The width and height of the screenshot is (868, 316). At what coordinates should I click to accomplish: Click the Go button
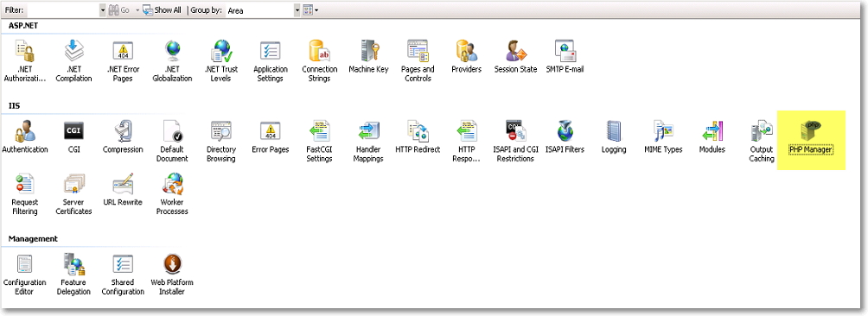coord(119,10)
